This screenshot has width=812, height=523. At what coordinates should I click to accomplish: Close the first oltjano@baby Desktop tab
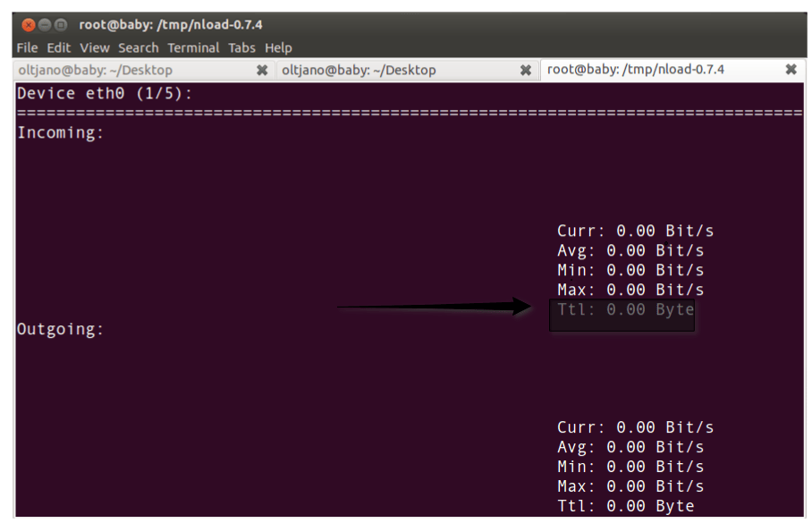262,70
